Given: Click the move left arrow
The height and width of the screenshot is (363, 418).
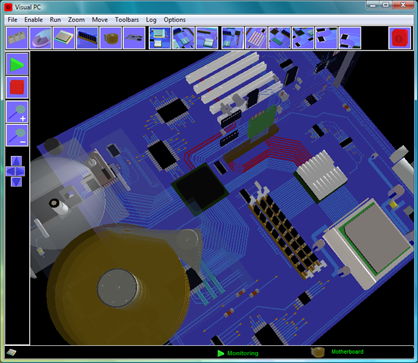Looking at the screenshot, I should [10, 171].
